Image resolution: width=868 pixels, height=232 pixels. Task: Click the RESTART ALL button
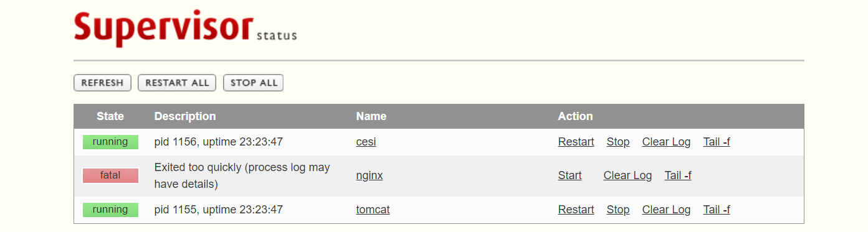click(177, 83)
